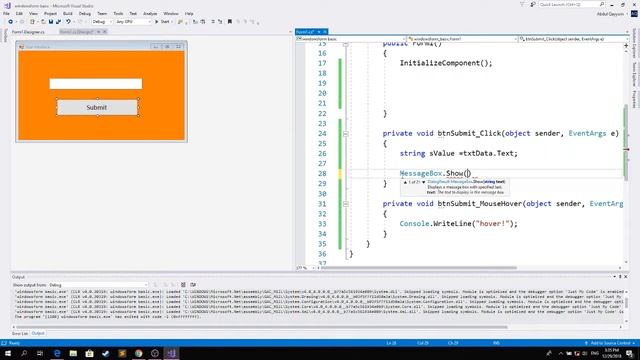Open the Debug menu

tap(84, 13)
